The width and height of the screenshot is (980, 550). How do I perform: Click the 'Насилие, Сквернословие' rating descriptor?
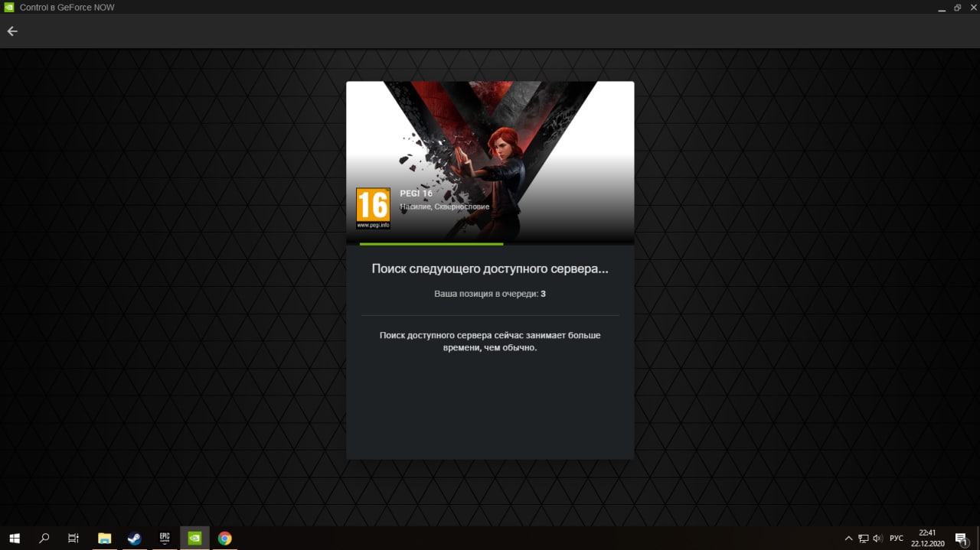[445, 207]
